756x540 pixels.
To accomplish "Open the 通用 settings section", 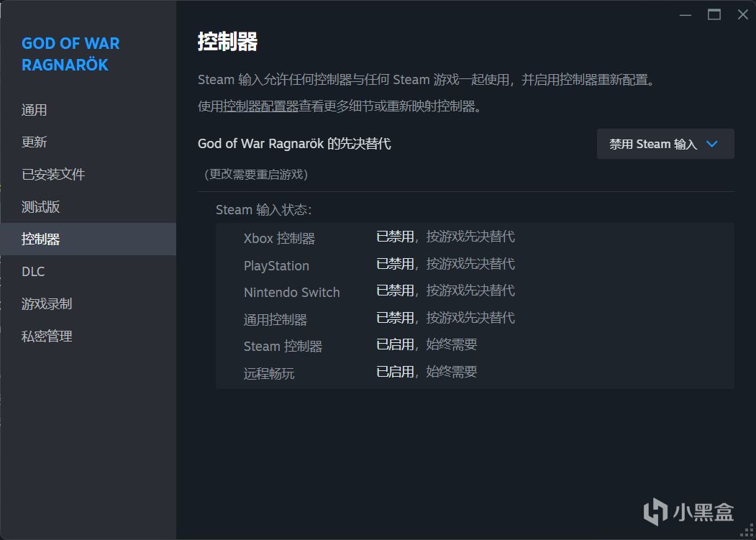I will pyautogui.click(x=88, y=110).
